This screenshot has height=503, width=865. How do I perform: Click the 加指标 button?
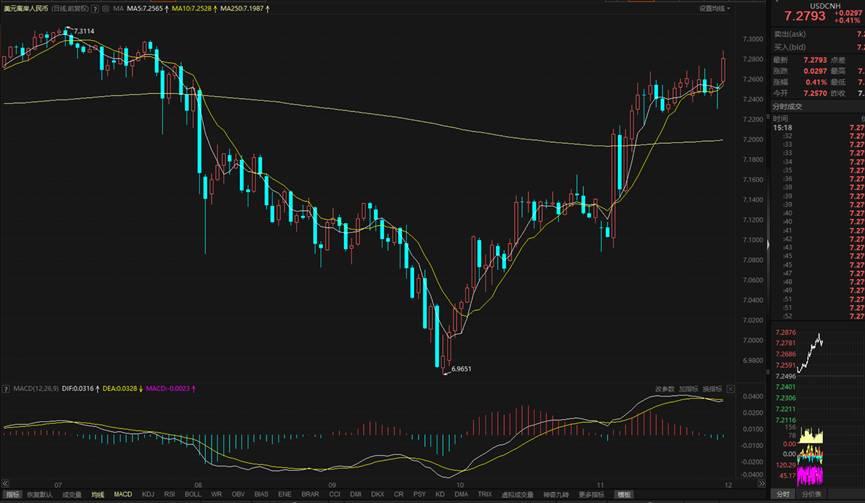(688, 389)
